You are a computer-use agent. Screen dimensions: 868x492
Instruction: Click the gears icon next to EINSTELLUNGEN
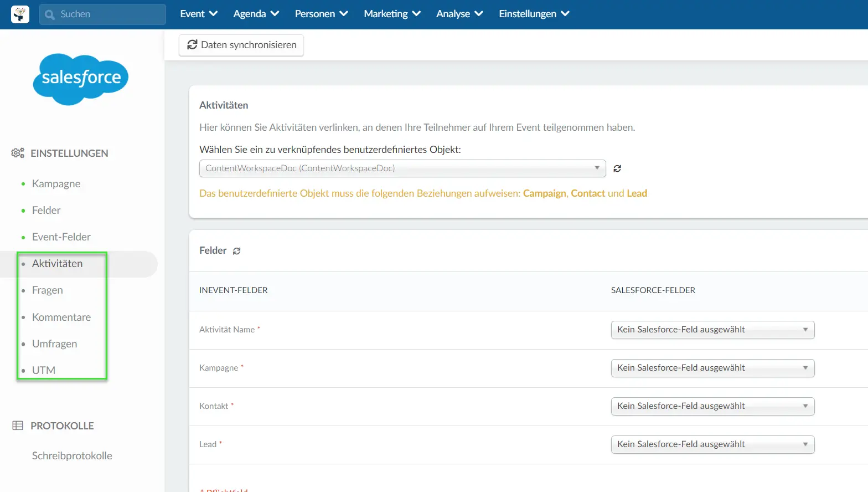click(x=18, y=153)
